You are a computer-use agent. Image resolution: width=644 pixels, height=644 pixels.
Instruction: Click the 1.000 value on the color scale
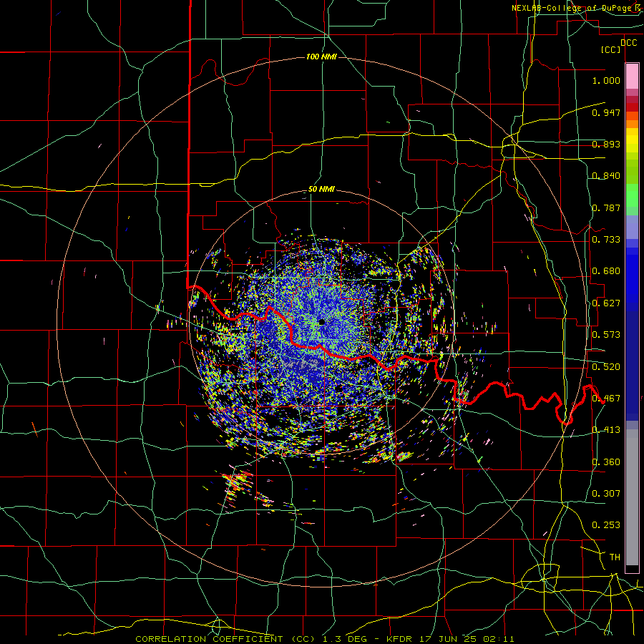(x=606, y=80)
